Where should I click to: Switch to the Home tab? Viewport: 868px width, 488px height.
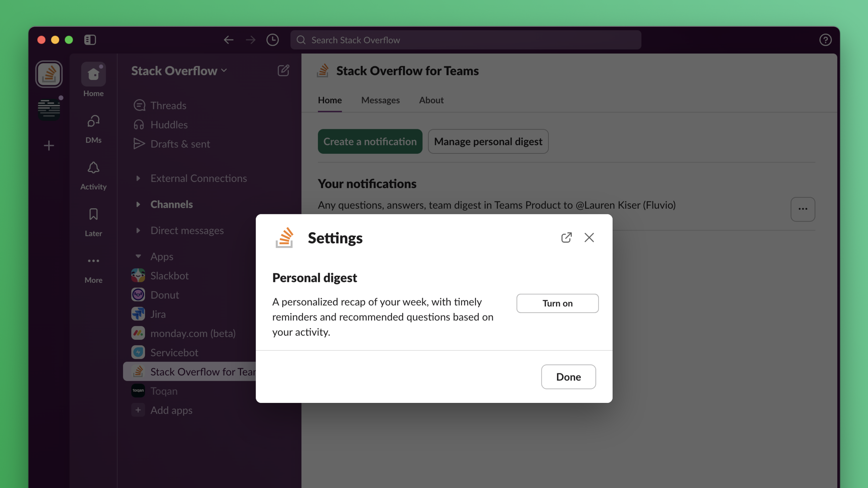coord(329,100)
